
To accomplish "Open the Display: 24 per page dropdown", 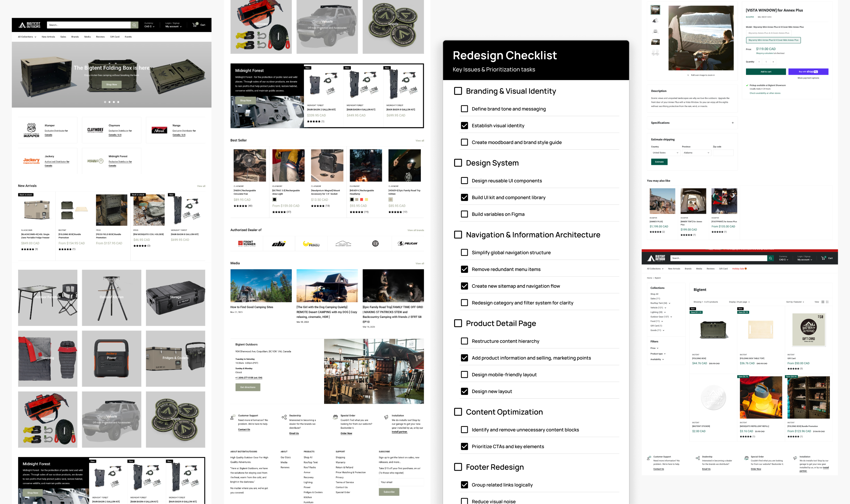I will point(739,302).
